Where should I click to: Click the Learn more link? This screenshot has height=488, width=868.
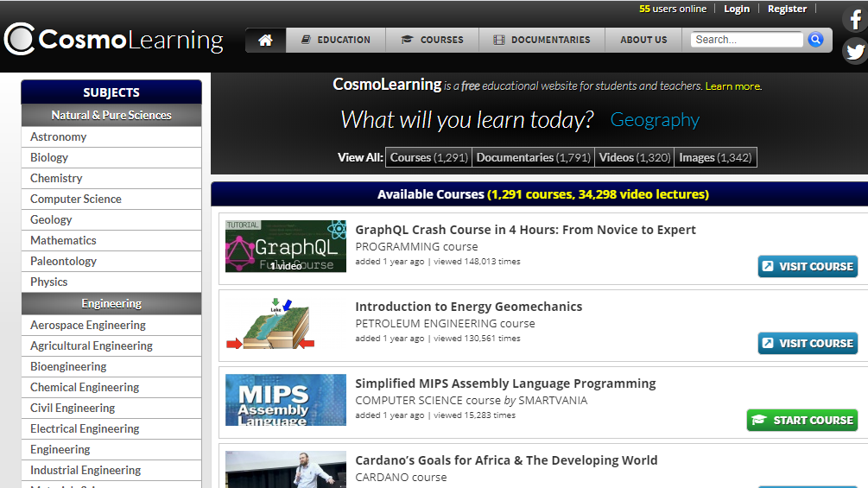[733, 86]
